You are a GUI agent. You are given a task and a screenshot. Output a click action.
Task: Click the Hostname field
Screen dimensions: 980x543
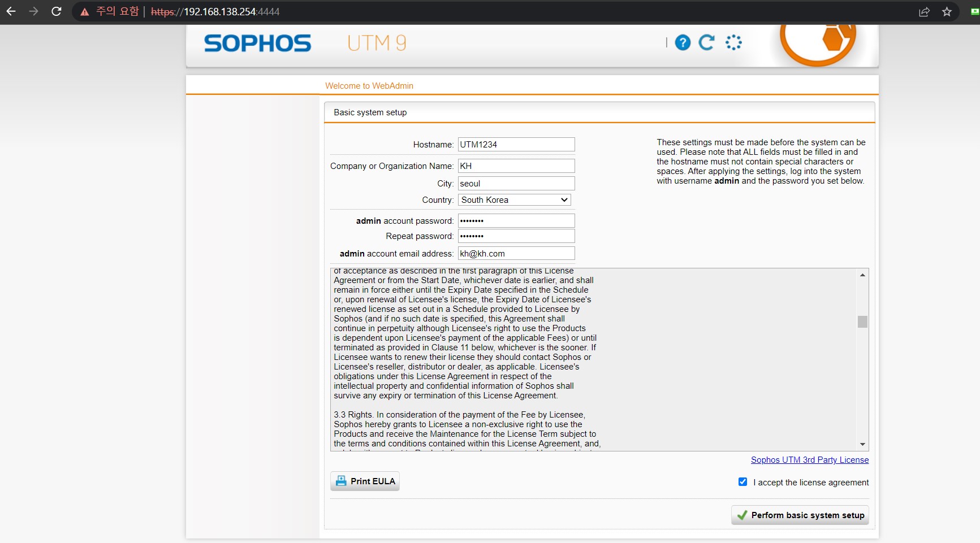(x=516, y=145)
